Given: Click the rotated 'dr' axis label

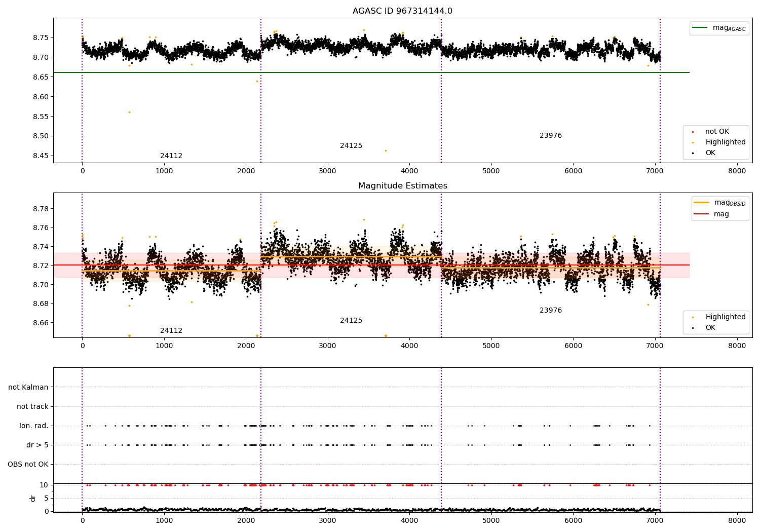Looking at the screenshot, I should (x=33, y=498).
